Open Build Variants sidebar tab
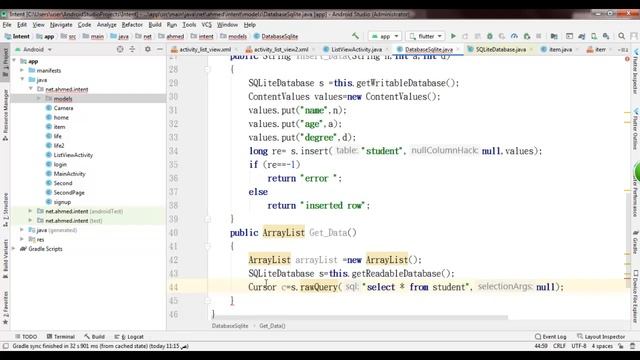This screenshot has width=640, height=360. point(5,258)
